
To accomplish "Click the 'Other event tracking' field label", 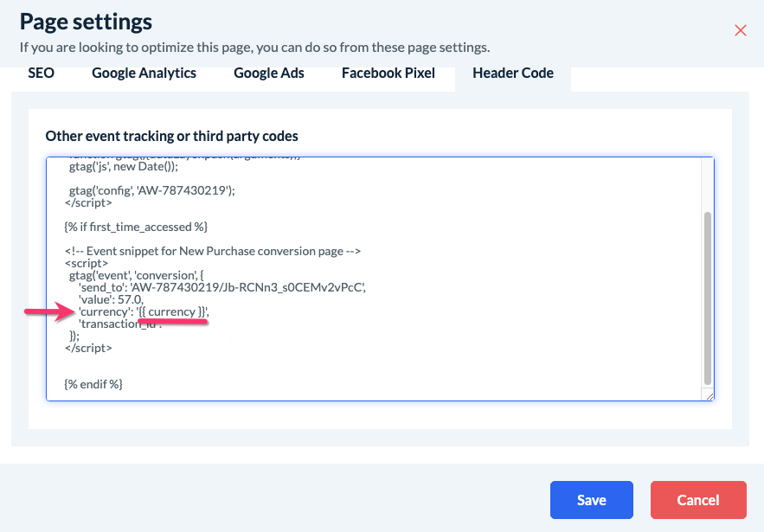I will 171,136.
